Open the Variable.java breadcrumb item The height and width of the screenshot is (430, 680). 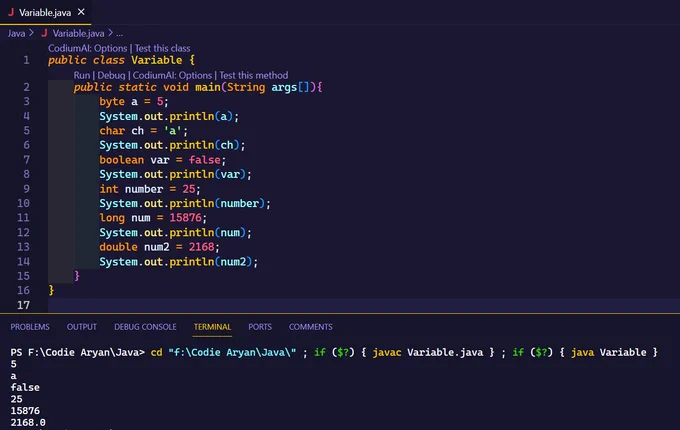point(78,33)
